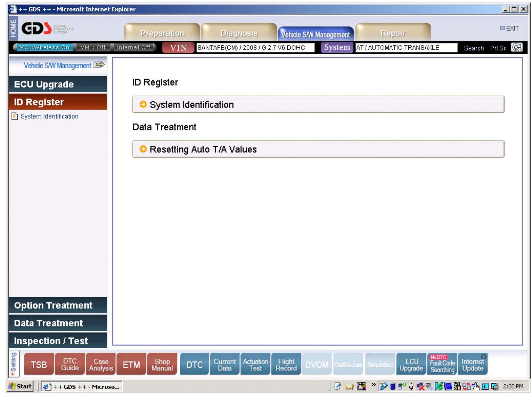Toggle the VCI Wireless On indicator
Screen dimensions: 532x399
pos(44,47)
